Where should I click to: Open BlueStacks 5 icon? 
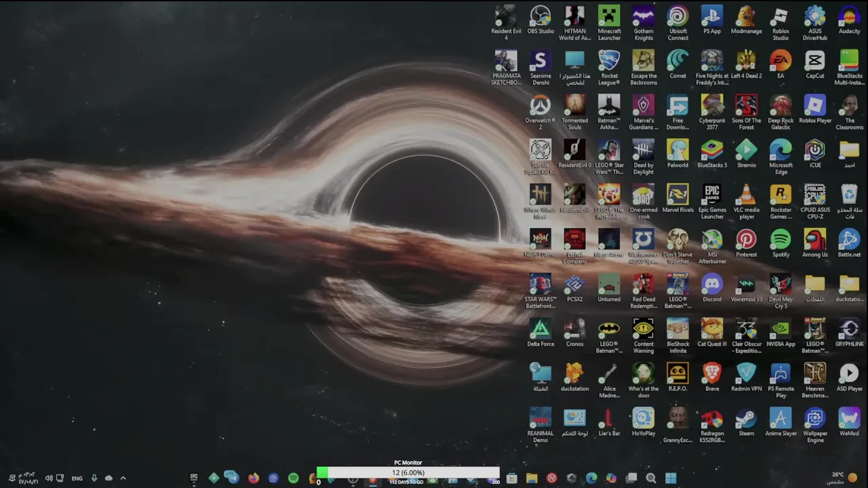[712, 154]
